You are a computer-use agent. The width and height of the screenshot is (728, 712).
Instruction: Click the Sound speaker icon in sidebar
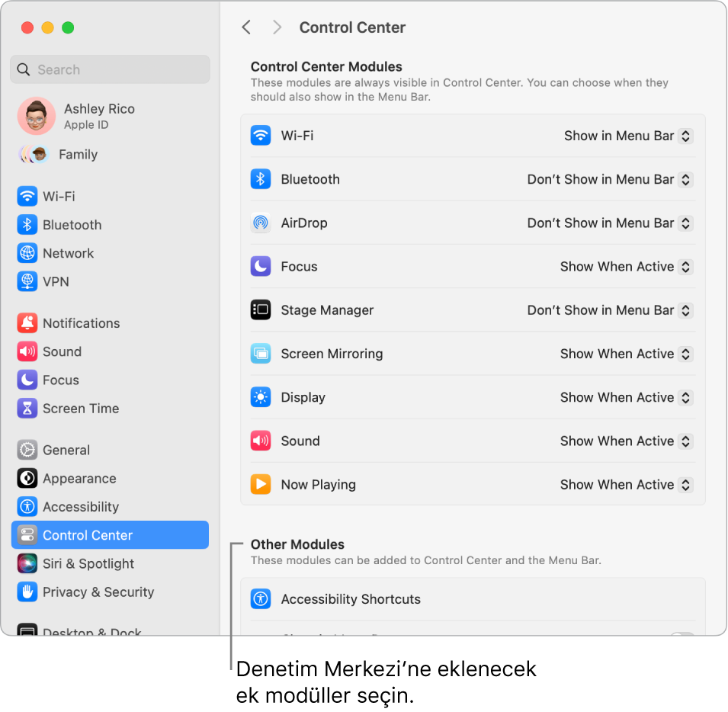[x=27, y=351]
